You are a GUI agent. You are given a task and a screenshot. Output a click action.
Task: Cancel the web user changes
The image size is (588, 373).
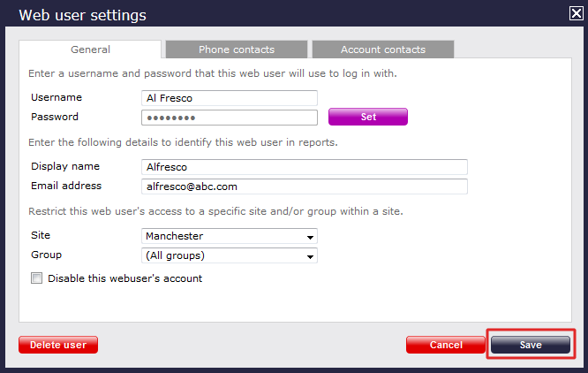[x=446, y=345]
